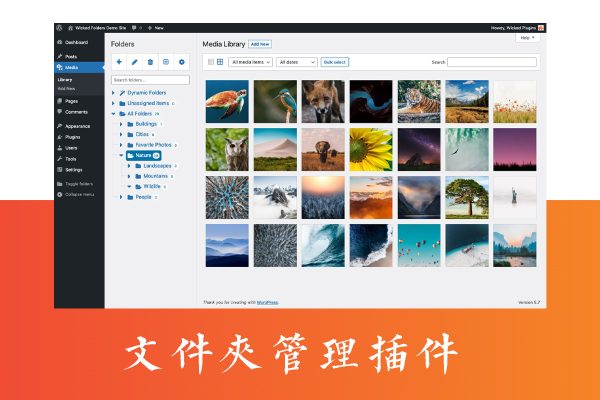The width and height of the screenshot is (600, 400).
Task: Expand the Dynamic Folders tree node
Action: coord(113,92)
